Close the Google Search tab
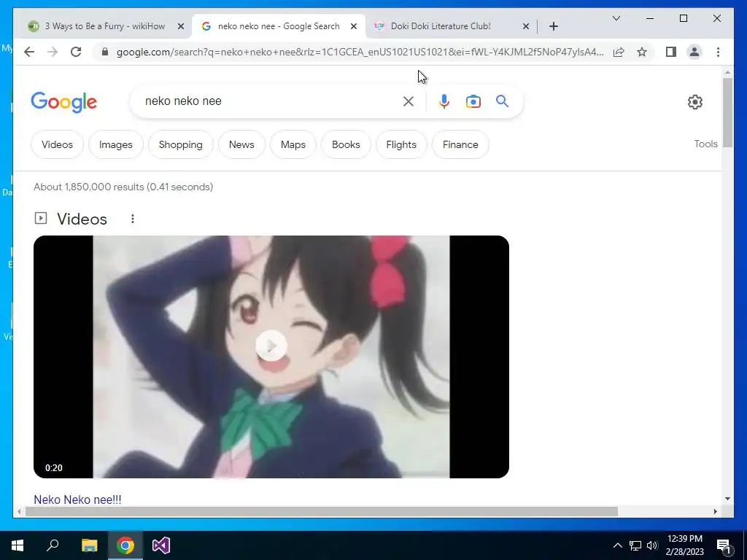 354,26
